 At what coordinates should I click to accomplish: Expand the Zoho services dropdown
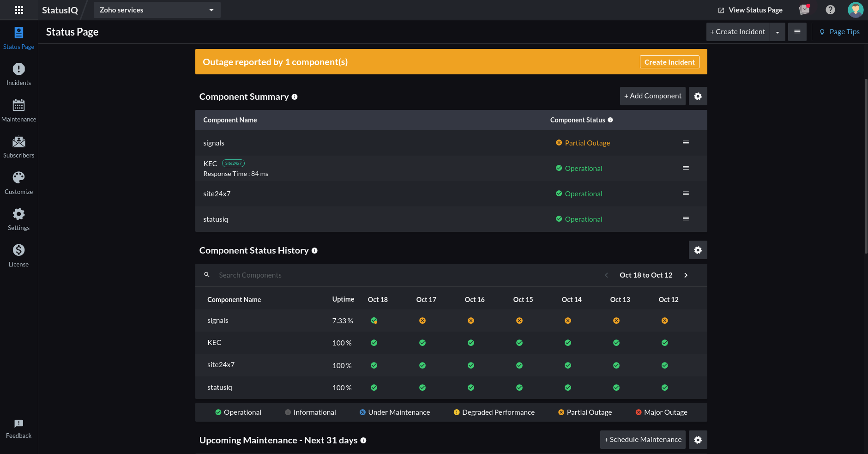(x=157, y=10)
